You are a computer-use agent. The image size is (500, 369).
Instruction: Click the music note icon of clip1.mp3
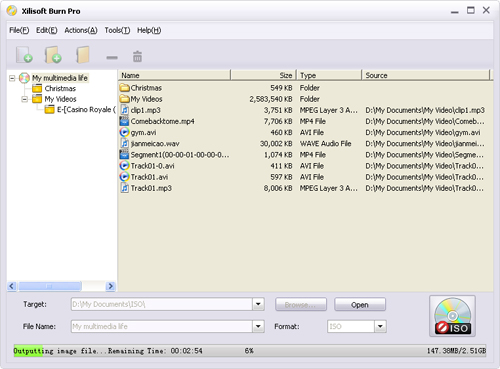124,110
